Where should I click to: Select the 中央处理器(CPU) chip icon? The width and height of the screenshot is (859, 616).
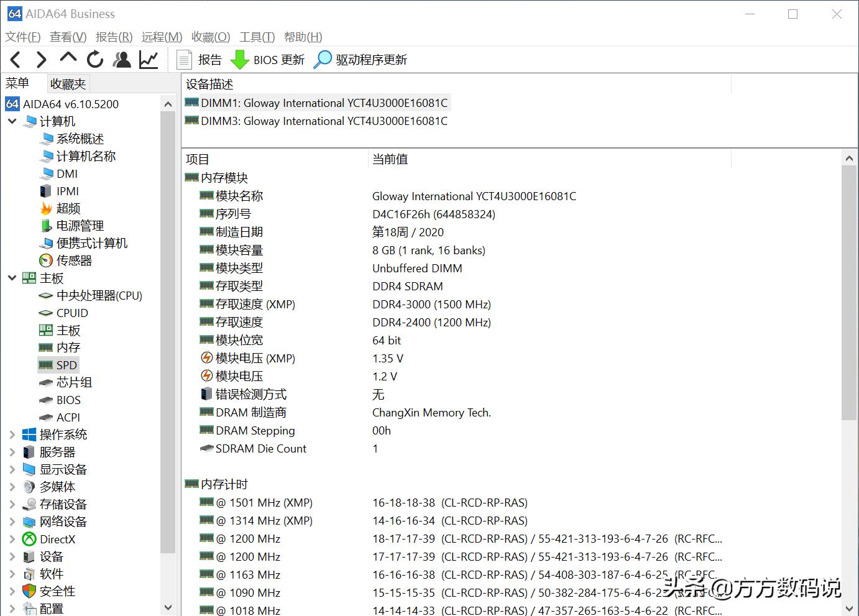pyautogui.click(x=46, y=296)
